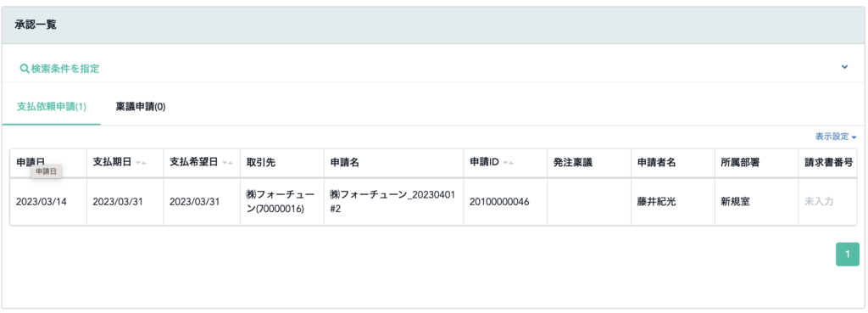Open request ㈱フォーチューン_20230401#2
This screenshot has width=868, height=313.
tap(392, 202)
